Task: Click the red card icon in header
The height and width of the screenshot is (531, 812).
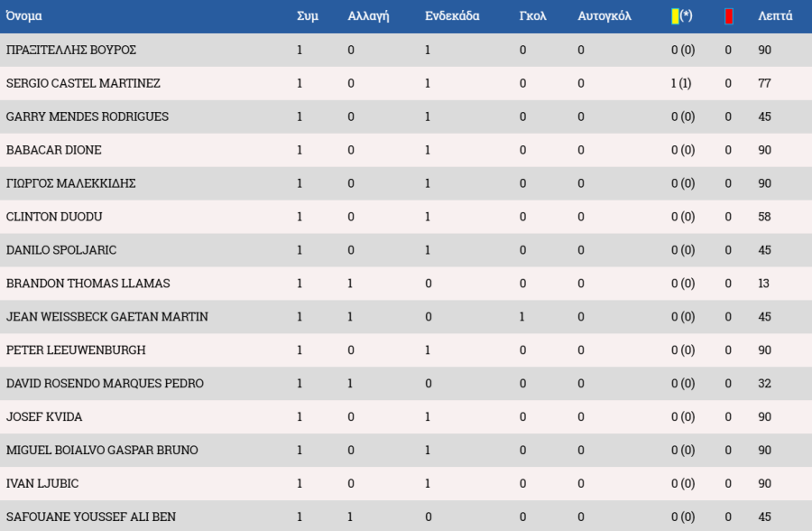Action: (x=729, y=16)
